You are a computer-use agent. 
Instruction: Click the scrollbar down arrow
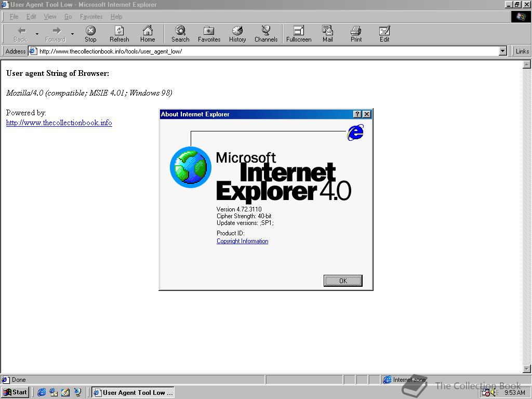coord(527,368)
